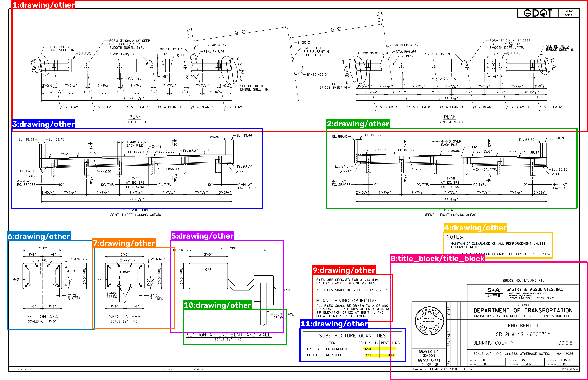Click the "ITEM" column header
588x380 pixels.
click(332, 343)
